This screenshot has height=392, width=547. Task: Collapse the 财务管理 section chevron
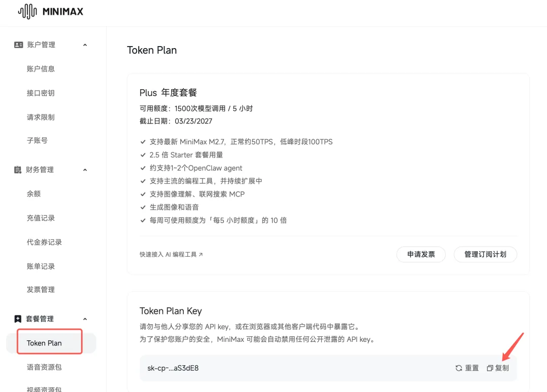(85, 170)
